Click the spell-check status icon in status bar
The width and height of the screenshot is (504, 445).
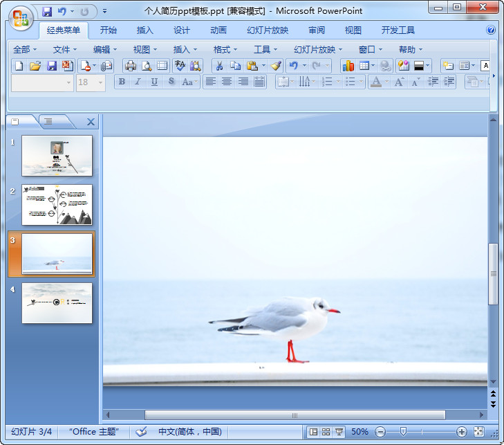(141, 432)
